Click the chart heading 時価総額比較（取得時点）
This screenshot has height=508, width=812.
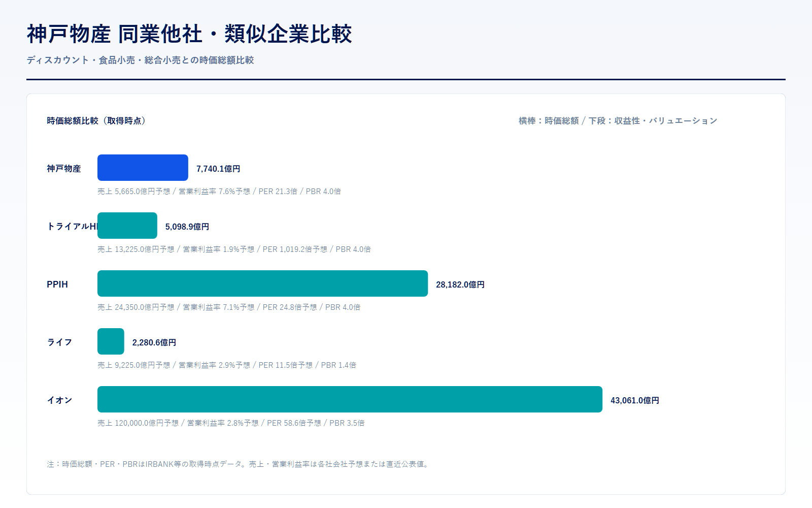tap(96, 121)
